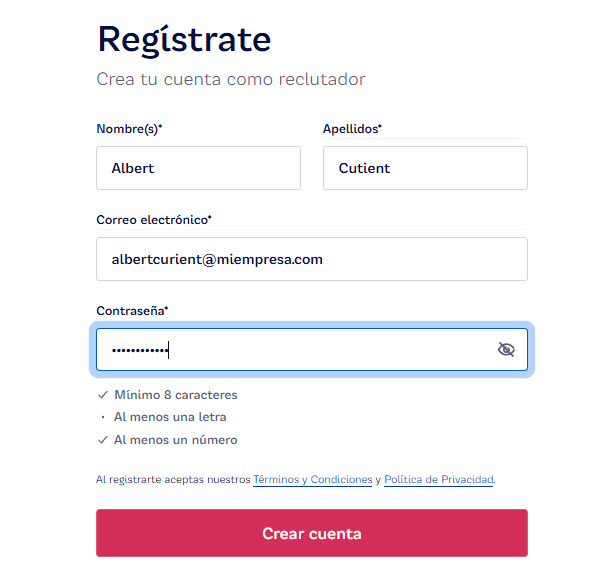Toggle password visibility eye icon
The height and width of the screenshot is (572, 615).
[506, 349]
